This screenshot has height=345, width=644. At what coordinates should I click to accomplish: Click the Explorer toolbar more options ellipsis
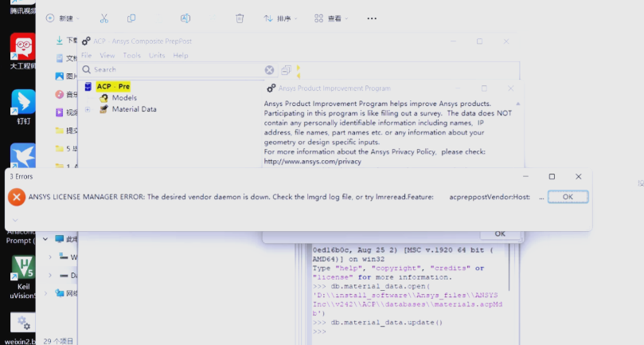(x=372, y=18)
